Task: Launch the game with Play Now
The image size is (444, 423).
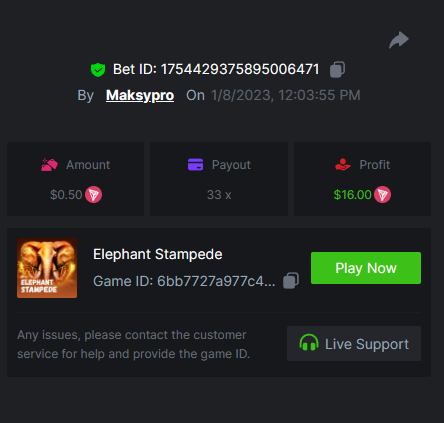Action: (x=366, y=268)
